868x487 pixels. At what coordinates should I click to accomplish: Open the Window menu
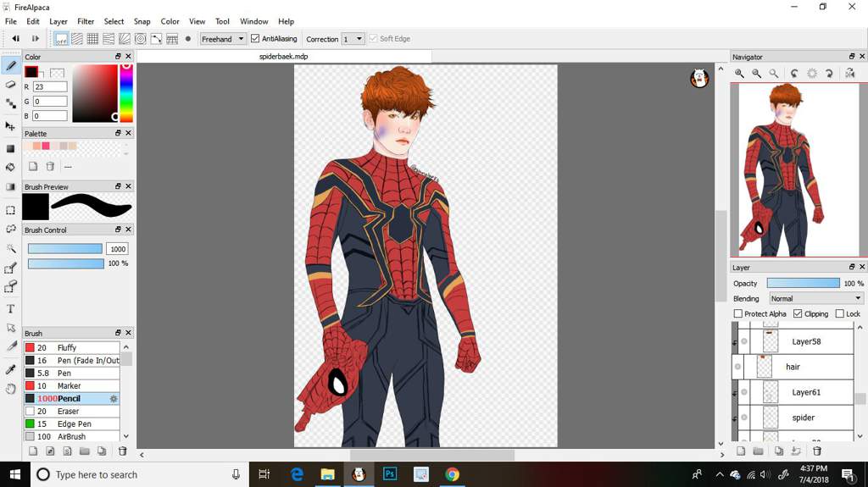click(254, 21)
